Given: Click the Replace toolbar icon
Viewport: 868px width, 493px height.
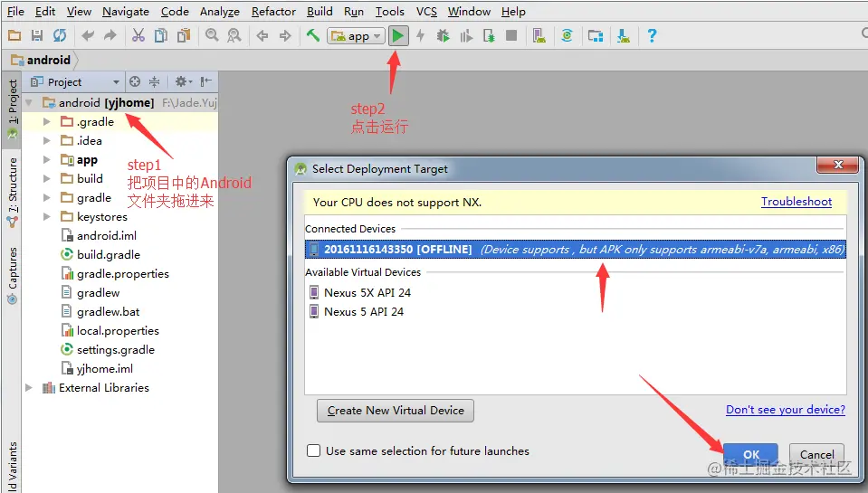Looking at the screenshot, I should click(x=234, y=36).
